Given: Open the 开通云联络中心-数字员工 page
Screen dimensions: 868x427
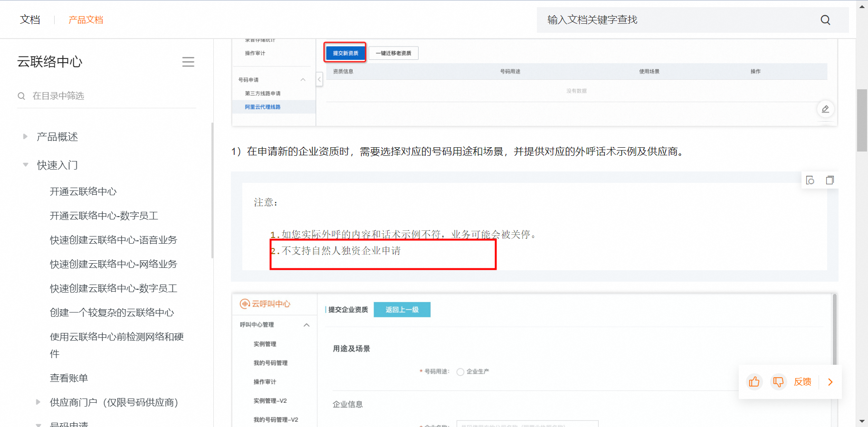Looking at the screenshot, I should point(104,216).
